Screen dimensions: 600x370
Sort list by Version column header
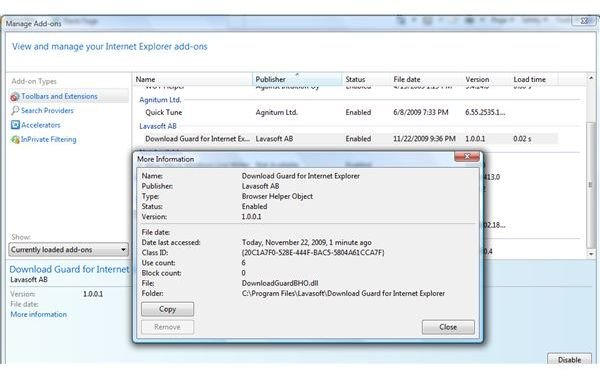pyautogui.click(x=486, y=79)
